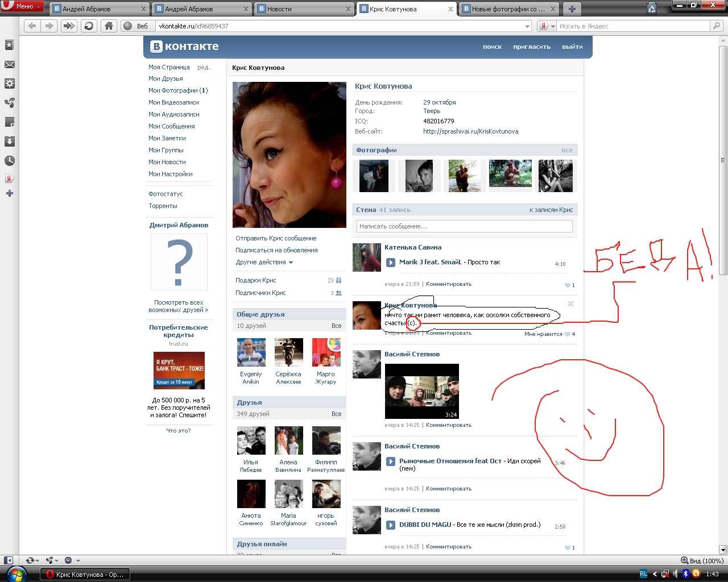Go back with the browser back arrow
The image size is (728, 582).
32,26
